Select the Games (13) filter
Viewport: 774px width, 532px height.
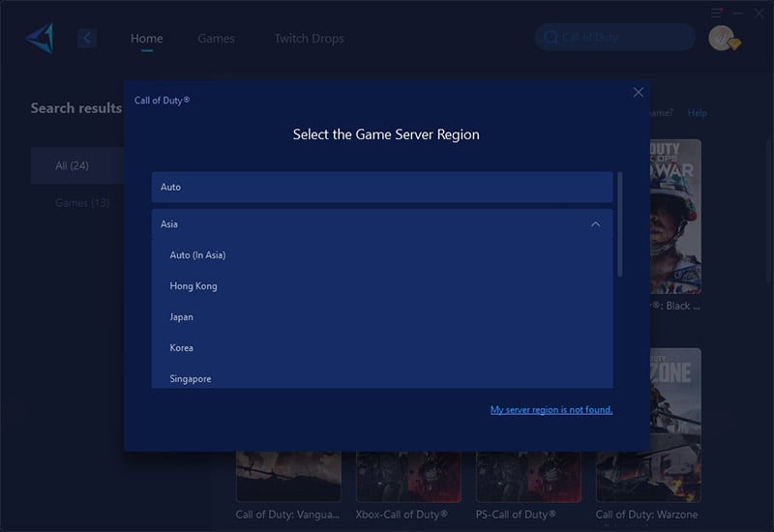point(82,203)
